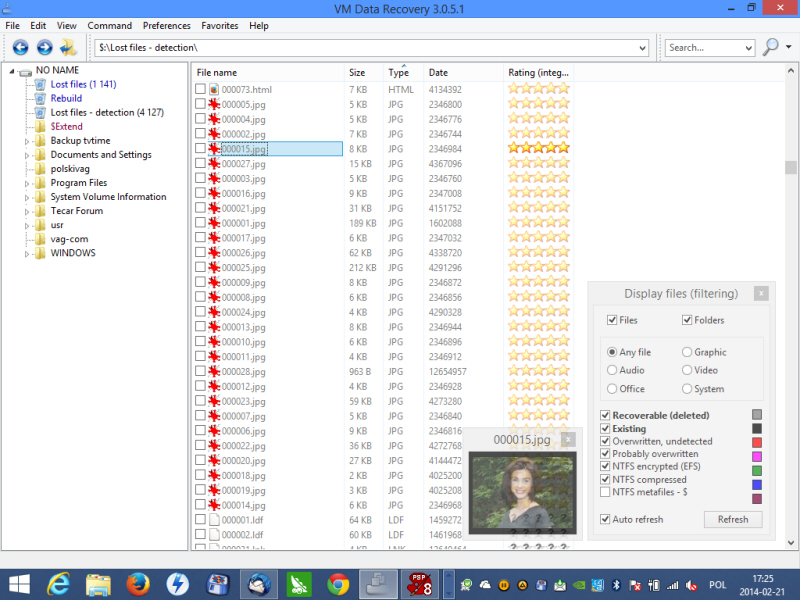Click the star rating of 000015.jpg
This screenshot has height=600, width=800.
[538, 148]
